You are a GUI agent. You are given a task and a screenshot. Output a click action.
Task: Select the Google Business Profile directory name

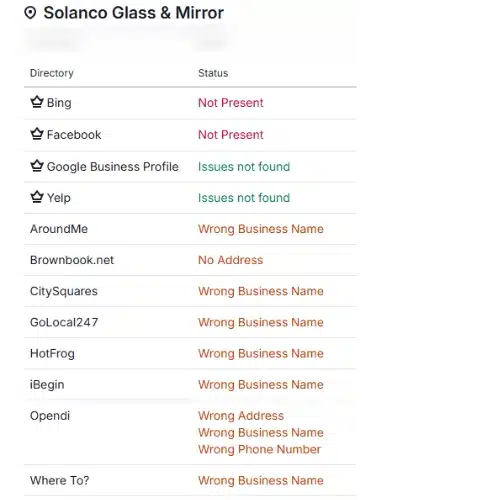click(x=113, y=167)
